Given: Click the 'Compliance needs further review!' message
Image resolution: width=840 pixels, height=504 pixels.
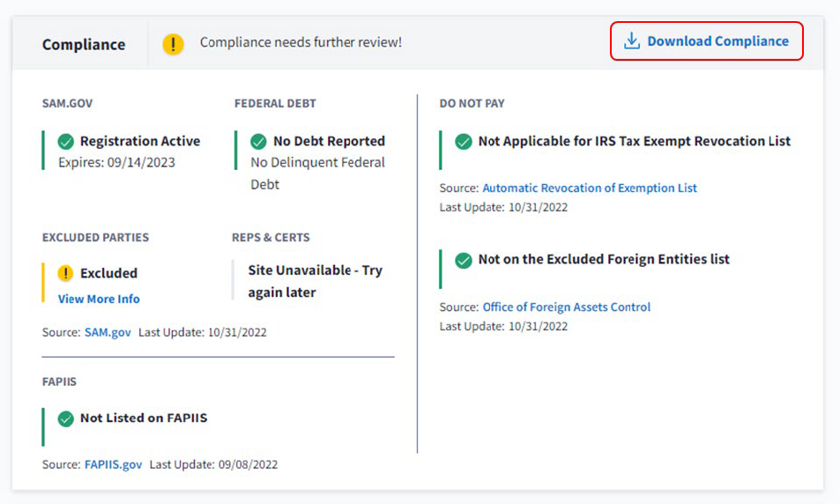Looking at the screenshot, I should pyautogui.click(x=301, y=42).
